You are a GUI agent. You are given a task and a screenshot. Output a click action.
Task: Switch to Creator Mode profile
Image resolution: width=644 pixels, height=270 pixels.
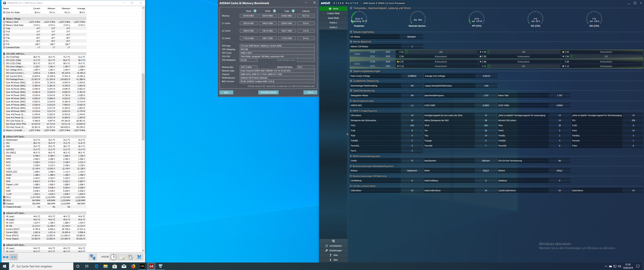(x=333, y=13)
